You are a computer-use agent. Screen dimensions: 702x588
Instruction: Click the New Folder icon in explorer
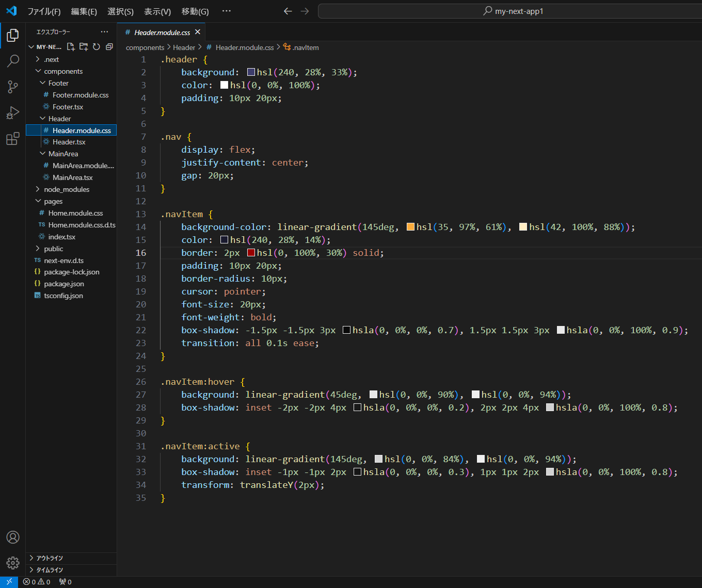coord(84,47)
